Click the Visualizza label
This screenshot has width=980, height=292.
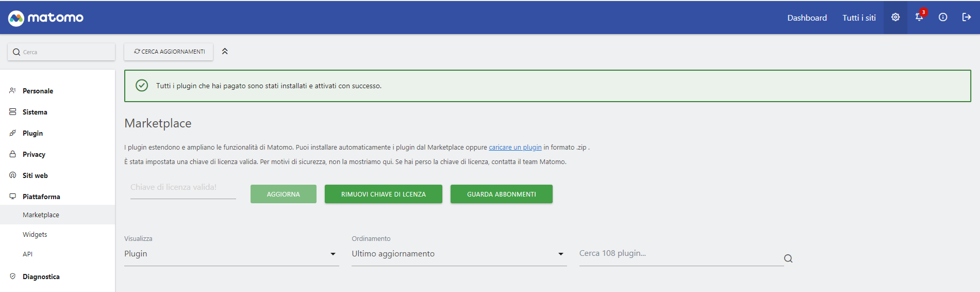point(138,239)
